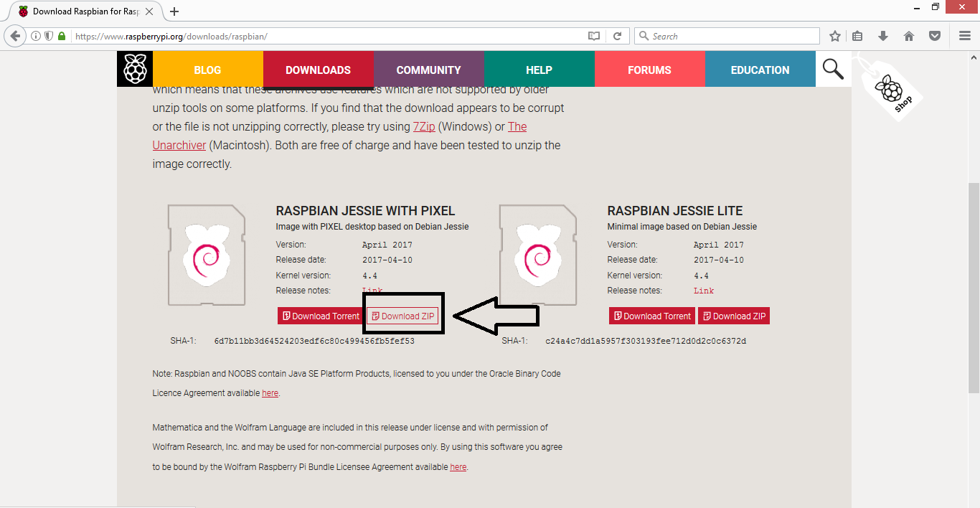Download ZIP for Raspbian Jessie with Pixel

coord(402,316)
